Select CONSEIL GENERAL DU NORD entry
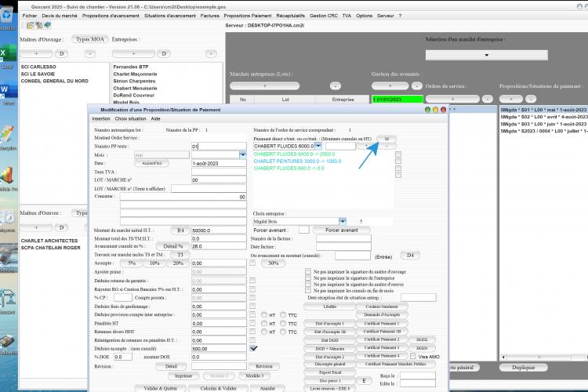Screen dimensions: 588x392 55,81
